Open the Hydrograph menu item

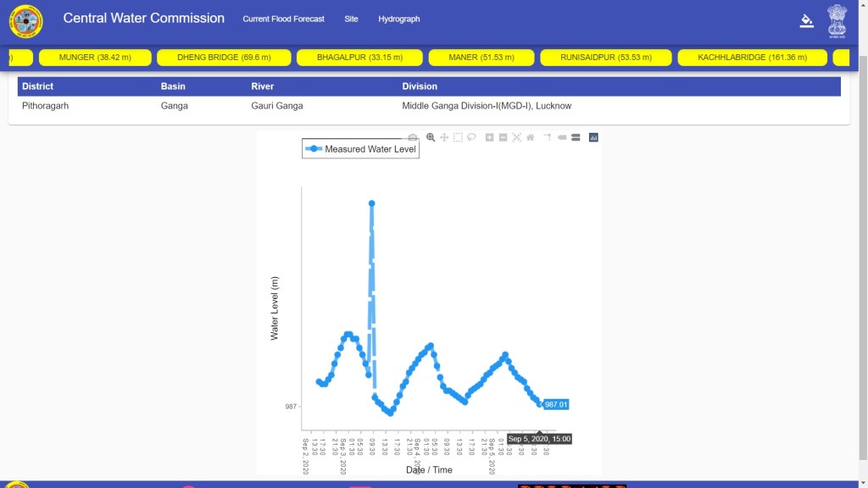click(x=398, y=19)
